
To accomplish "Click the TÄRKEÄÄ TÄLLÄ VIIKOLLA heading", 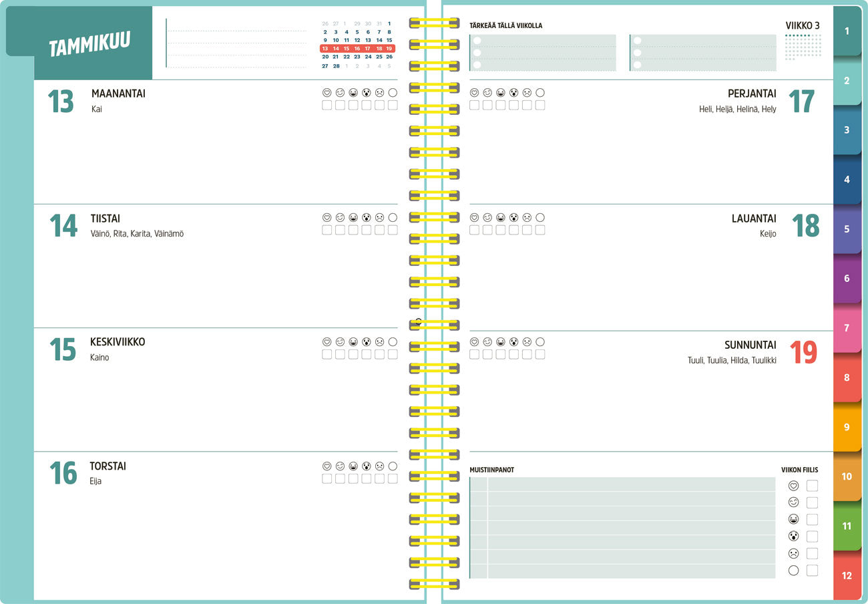I will tap(506, 25).
